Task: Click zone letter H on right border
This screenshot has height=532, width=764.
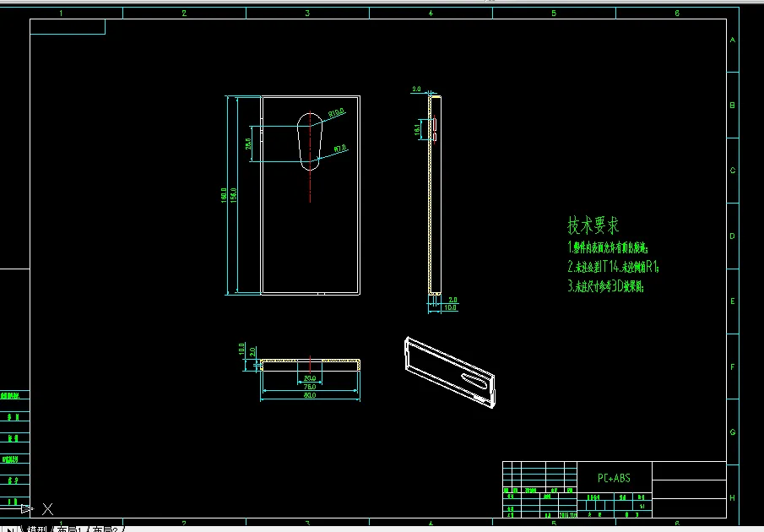Action: [732, 498]
